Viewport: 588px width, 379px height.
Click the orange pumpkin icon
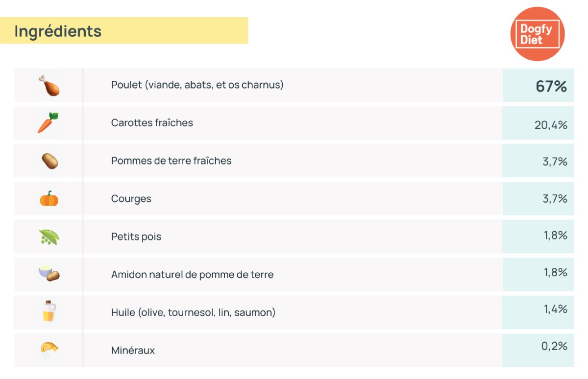(49, 198)
